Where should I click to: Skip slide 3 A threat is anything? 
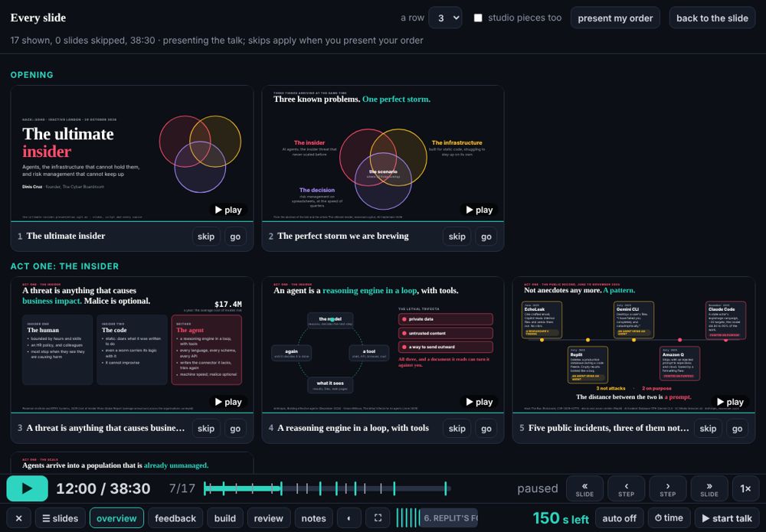(x=205, y=429)
